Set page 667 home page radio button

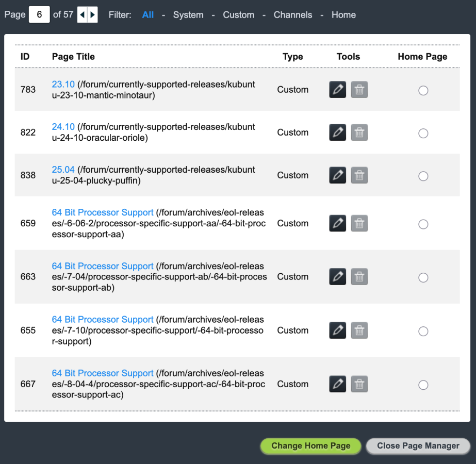423,385
